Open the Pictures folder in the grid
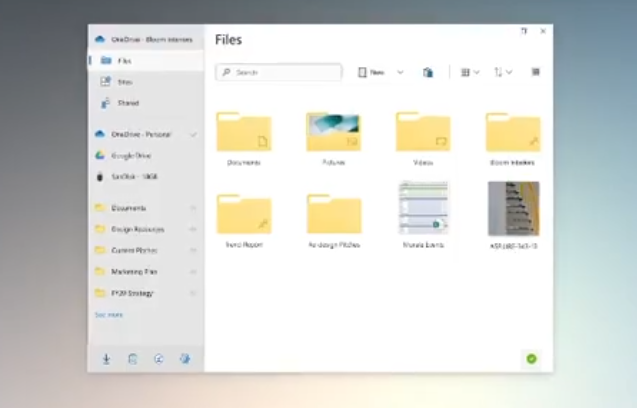 point(333,133)
